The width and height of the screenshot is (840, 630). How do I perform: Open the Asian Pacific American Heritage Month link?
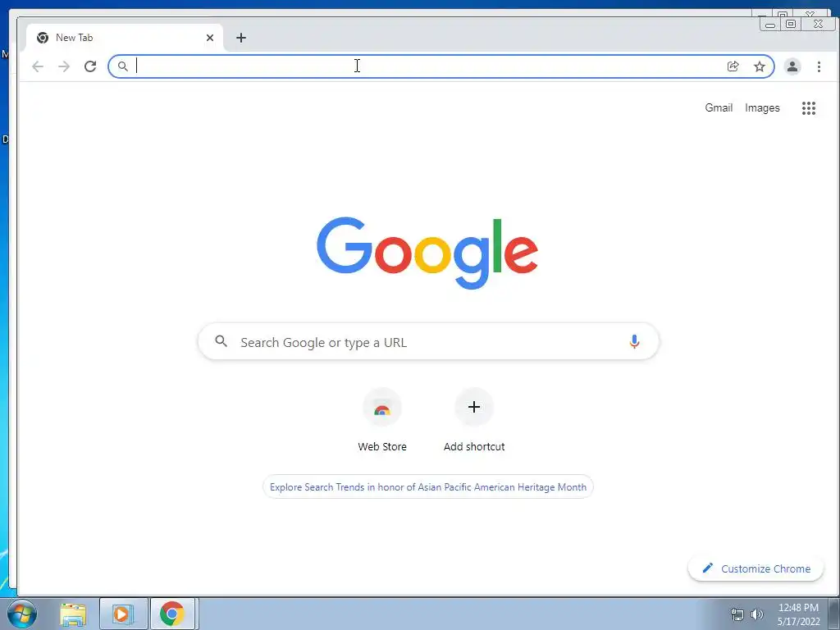(x=428, y=487)
